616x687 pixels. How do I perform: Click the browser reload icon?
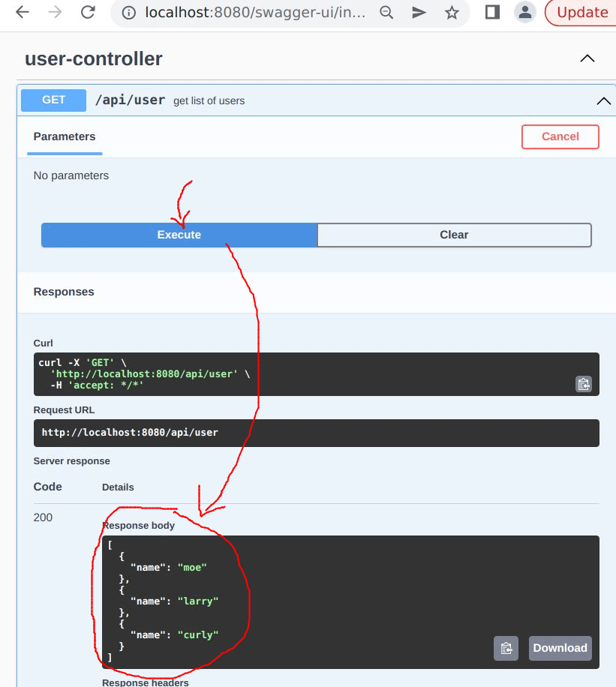click(x=89, y=12)
